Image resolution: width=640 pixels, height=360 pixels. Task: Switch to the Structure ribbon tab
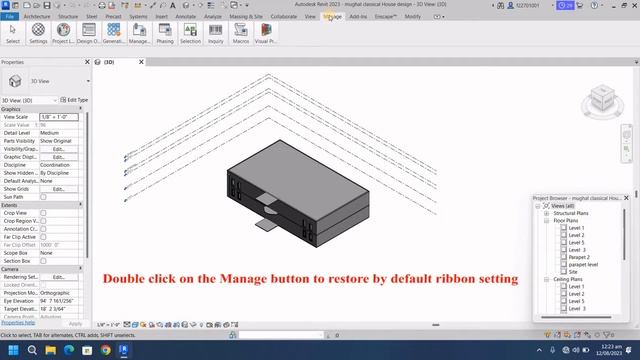pos(68,17)
